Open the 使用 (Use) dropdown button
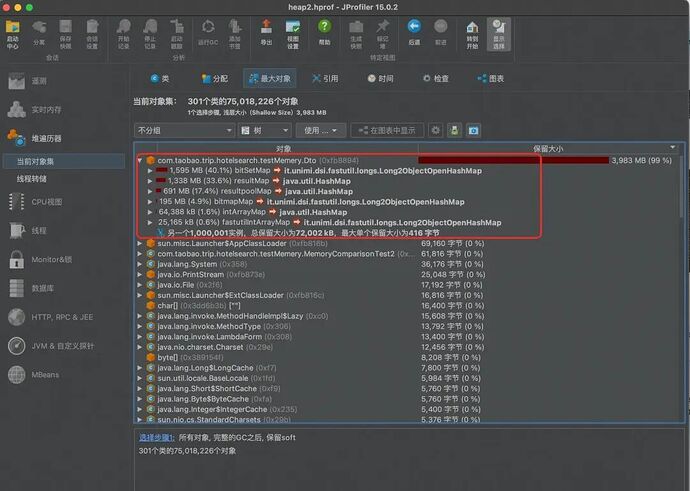Image resolution: width=690 pixels, height=491 pixels. pos(321,130)
